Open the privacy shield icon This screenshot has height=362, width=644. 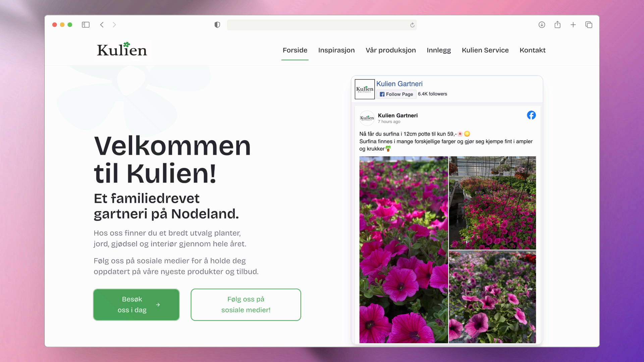(x=217, y=25)
